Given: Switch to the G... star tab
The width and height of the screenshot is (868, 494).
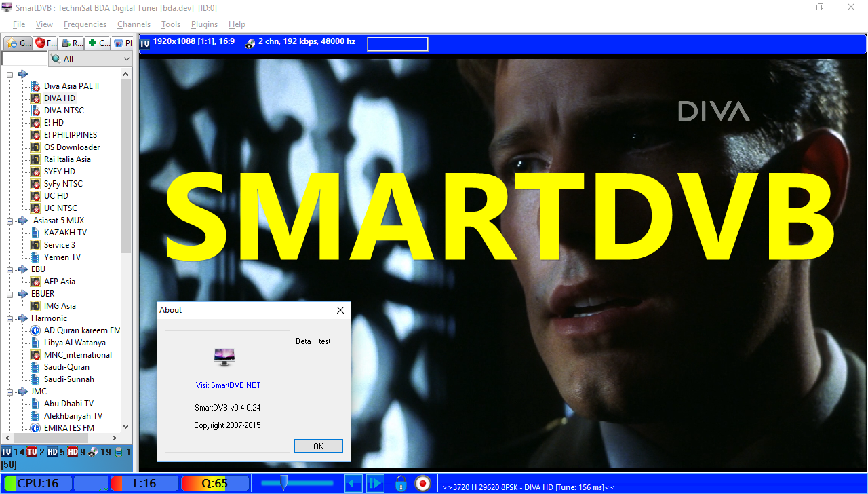Looking at the screenshot, I should coord(18,43).
